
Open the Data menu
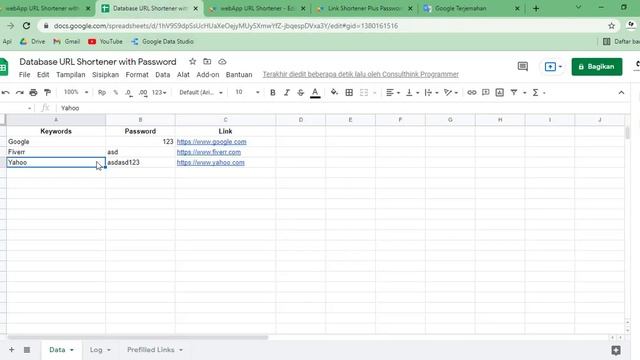point(162,75)
